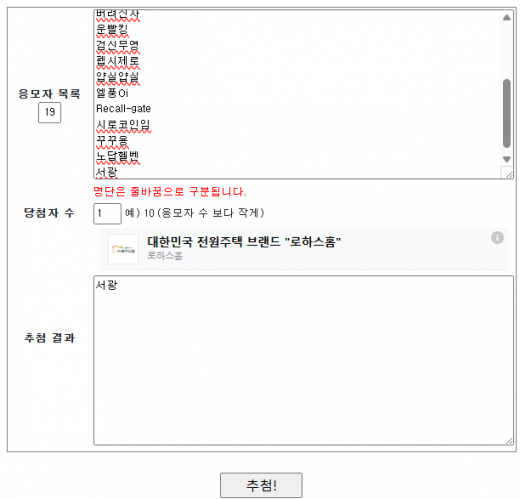520x499 pixels.
Task: Click the 추첨! draw button
Action: (261, 485)
